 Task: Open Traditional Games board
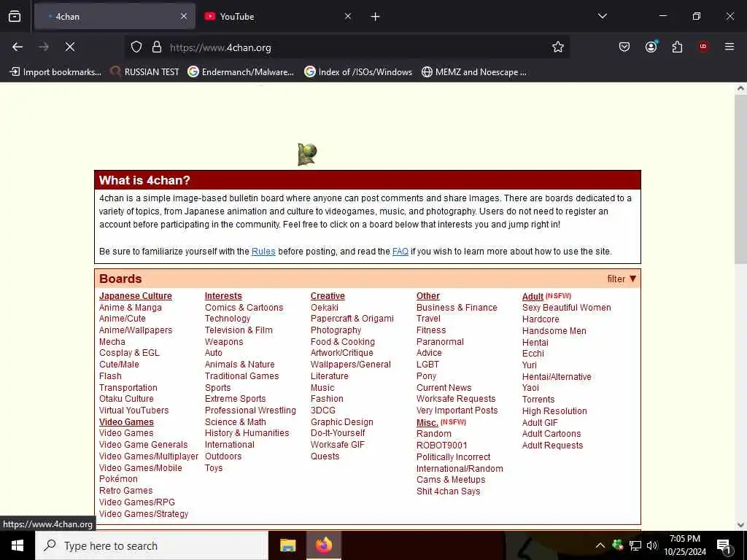pos(242,376)
